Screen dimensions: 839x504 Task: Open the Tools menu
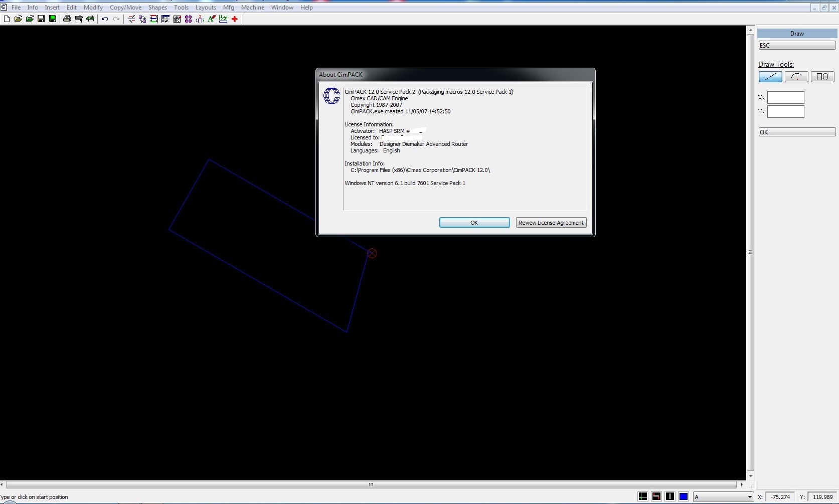click(181, 8)
